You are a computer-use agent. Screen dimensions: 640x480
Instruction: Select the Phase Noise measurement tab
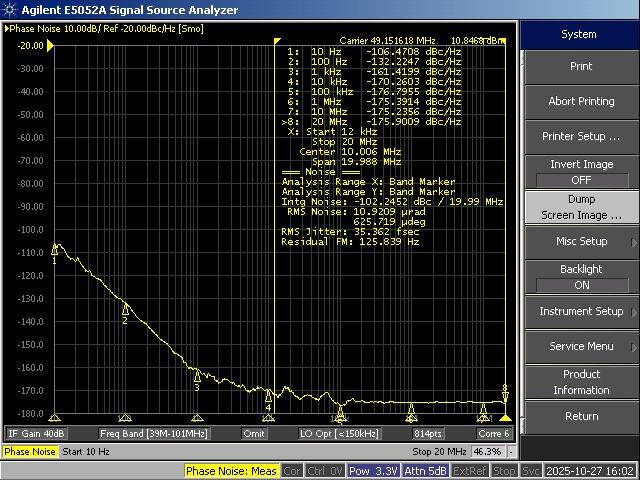(x=30, y=452)
